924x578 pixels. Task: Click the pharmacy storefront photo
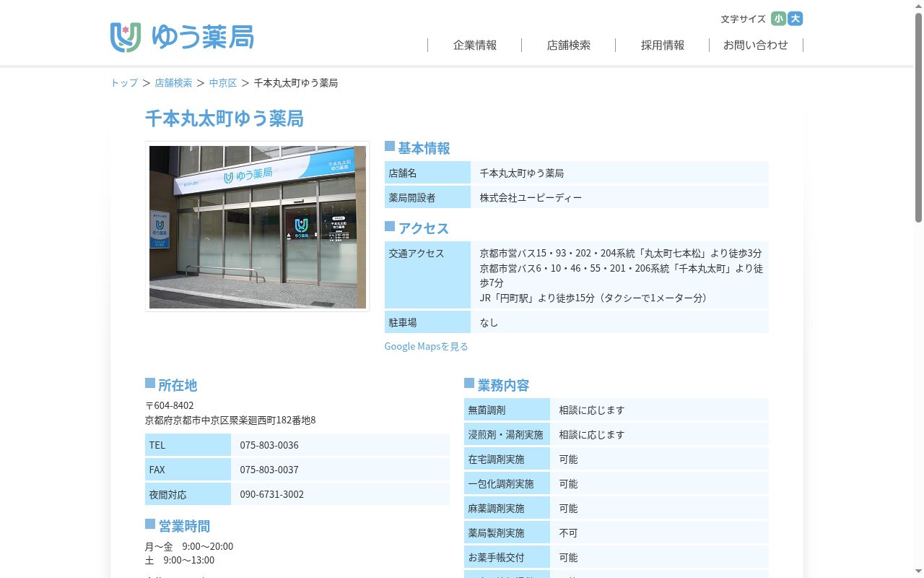(258, 227)
